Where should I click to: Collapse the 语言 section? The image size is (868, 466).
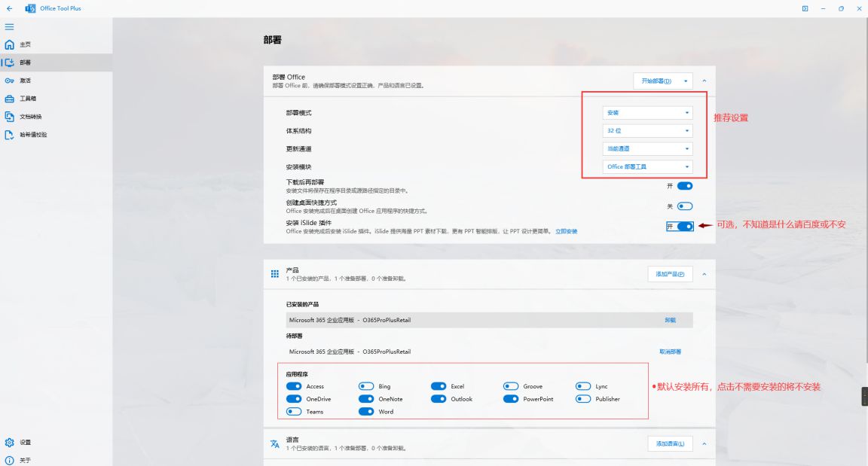click(x=704, y=444)
